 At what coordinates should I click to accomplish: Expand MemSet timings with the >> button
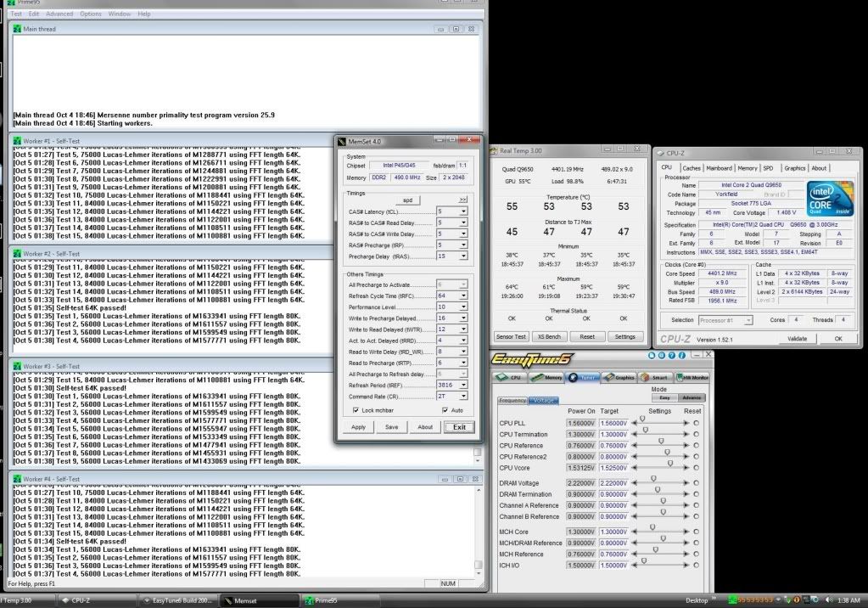point(462,200)
